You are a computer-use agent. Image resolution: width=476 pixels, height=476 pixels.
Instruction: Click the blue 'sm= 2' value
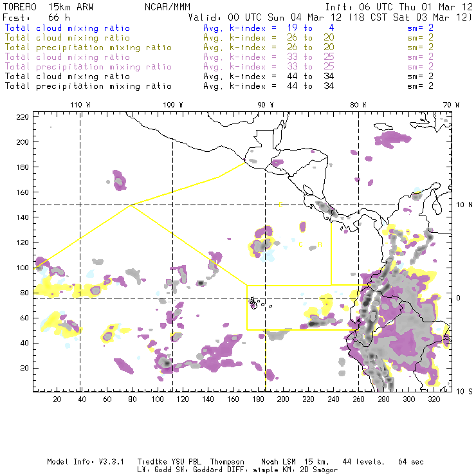[x=420, y=28]
